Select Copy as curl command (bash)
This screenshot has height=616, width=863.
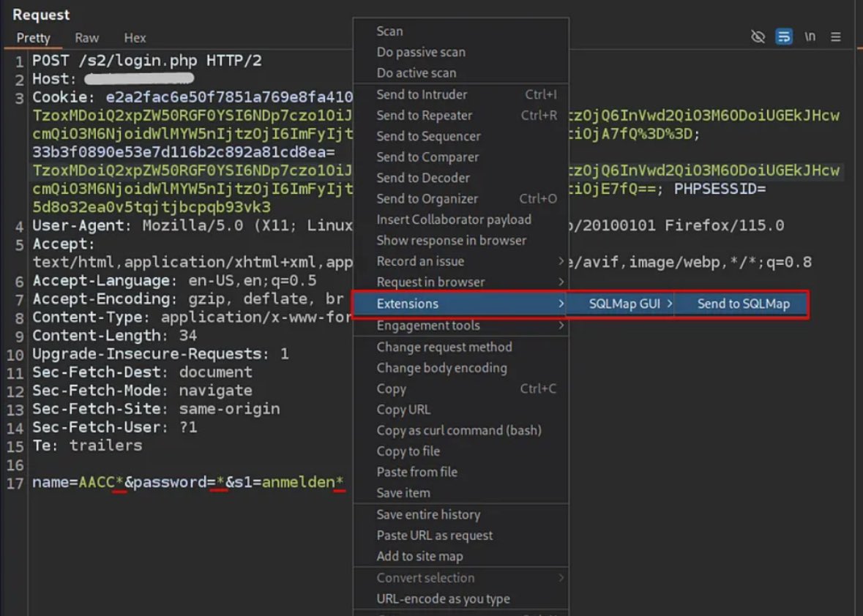(x=460, y=431)
